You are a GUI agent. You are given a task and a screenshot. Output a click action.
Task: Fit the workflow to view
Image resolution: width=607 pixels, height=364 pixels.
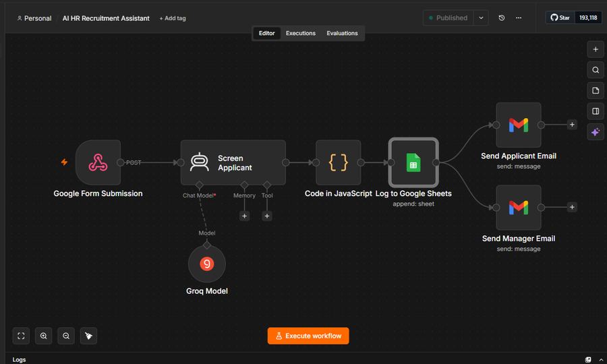(x=21, y=336)
